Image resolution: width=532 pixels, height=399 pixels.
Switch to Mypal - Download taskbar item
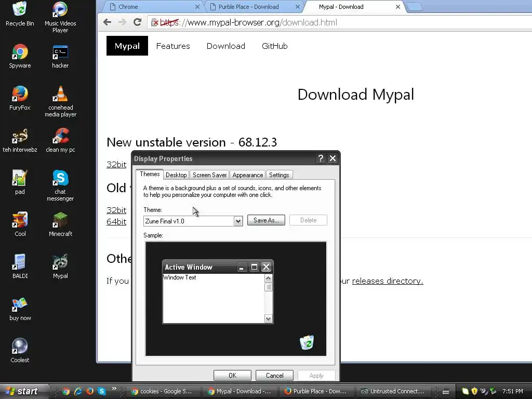[240, 391]
